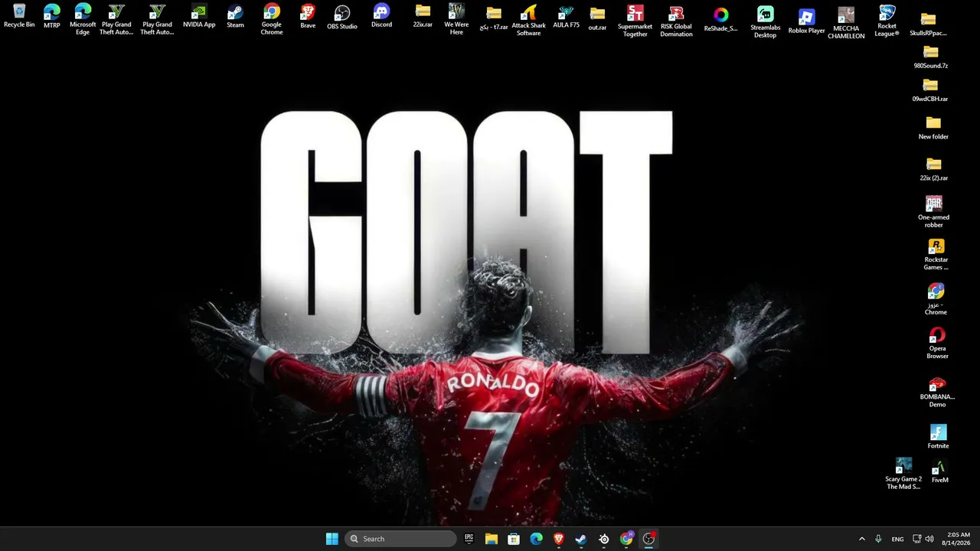Image resolution: width=980 pixels, height=551 pixels.
Task: Select the 22ix (2).rar archive icon
Action: [x=934, y=169]
